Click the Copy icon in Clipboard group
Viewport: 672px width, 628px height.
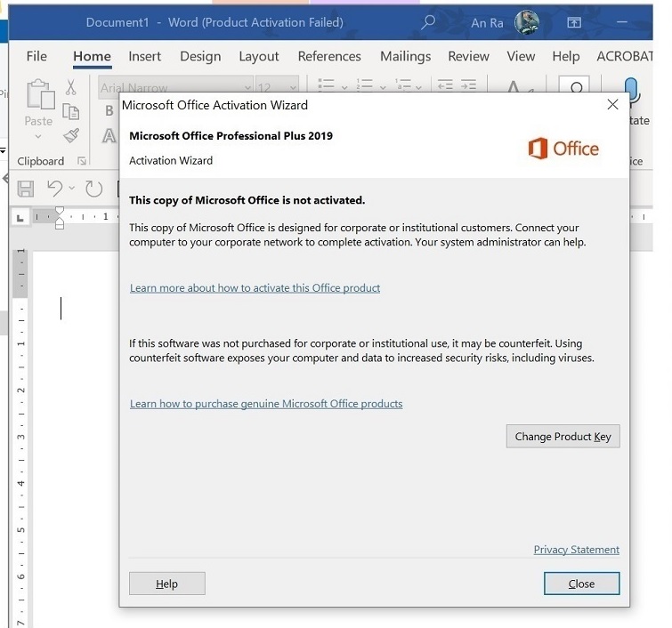pos(70,111)
